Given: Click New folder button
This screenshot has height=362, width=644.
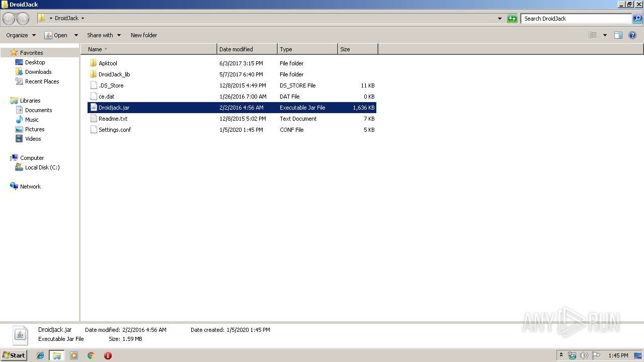Looking at the screenshot, I should (144, 35).
